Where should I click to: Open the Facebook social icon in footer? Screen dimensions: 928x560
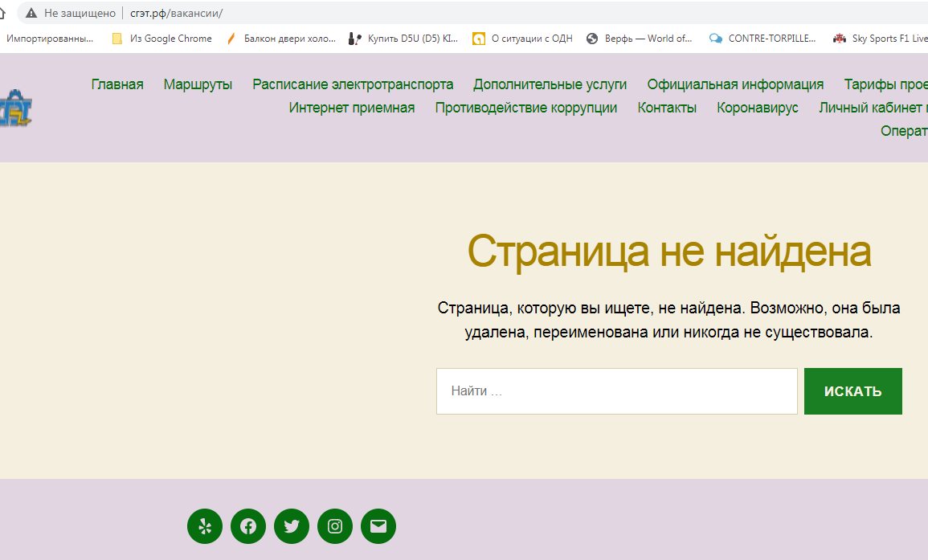[x=248, y=526]
